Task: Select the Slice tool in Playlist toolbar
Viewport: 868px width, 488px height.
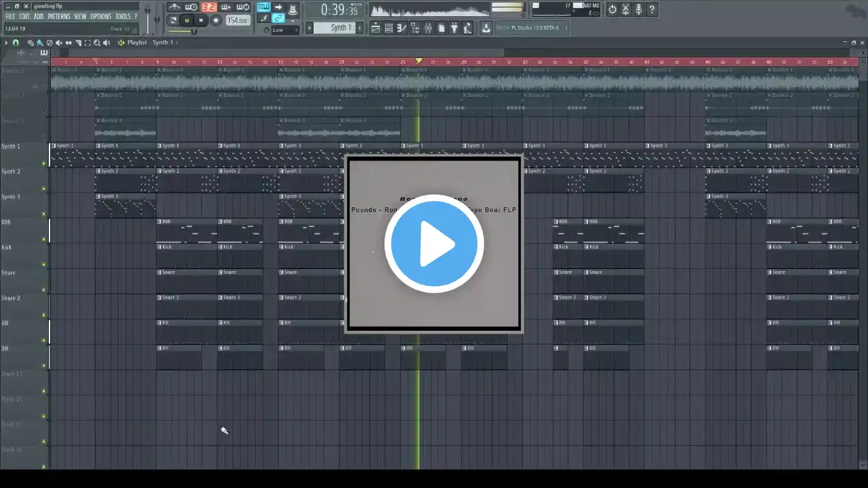Action: click(78, 43)
